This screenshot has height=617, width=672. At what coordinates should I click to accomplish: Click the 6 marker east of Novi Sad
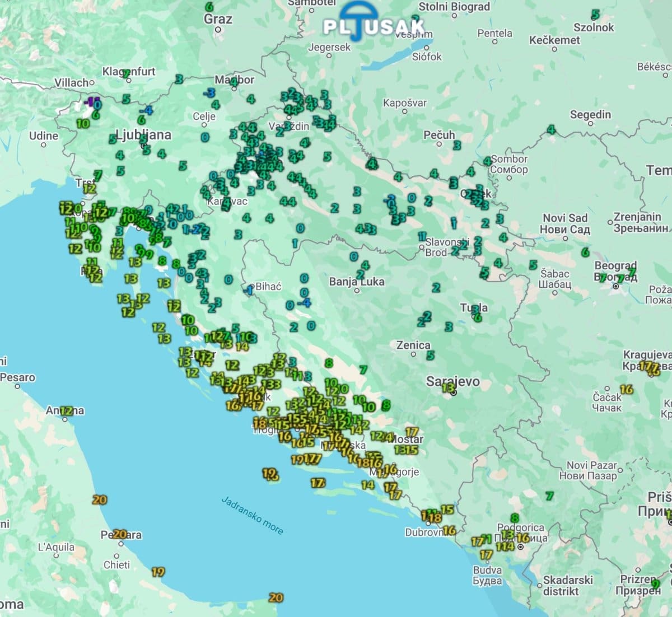click(x=585, y=253)
